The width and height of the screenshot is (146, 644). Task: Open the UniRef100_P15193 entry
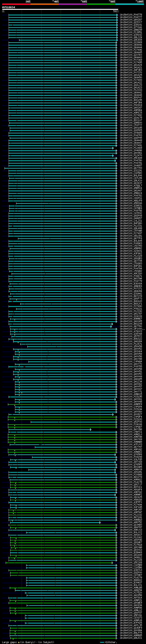click(131, 419)
